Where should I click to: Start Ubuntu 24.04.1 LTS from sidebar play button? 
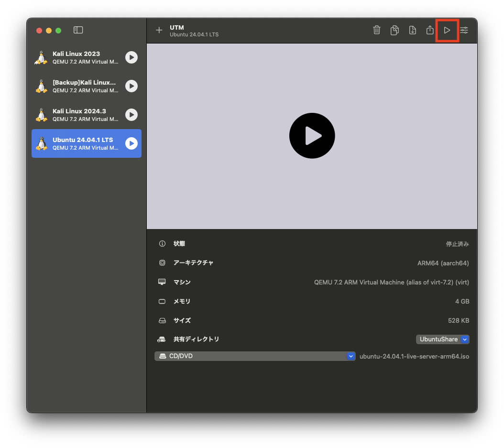coord(131,143)
